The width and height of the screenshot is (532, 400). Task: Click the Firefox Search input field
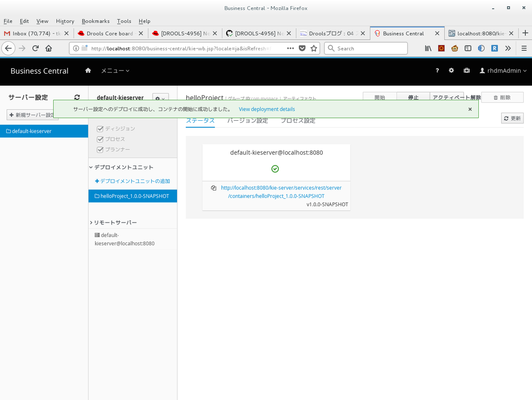366,48
